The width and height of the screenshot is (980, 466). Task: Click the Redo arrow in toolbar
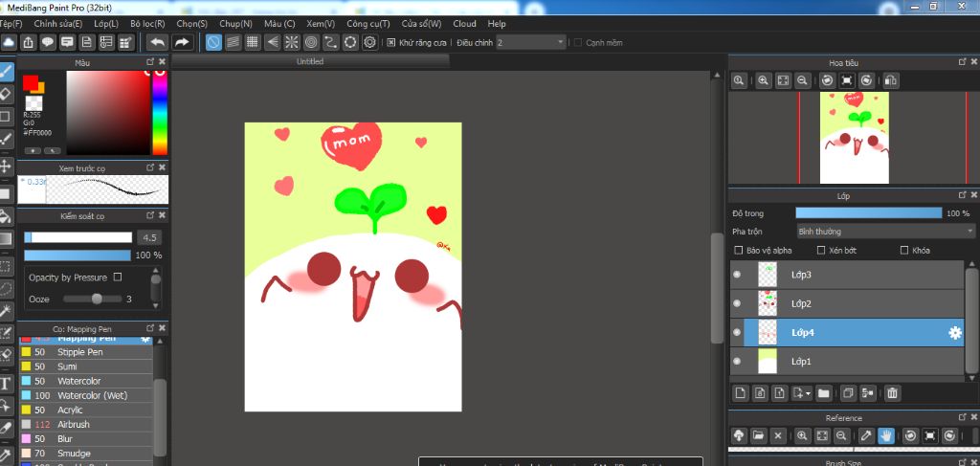(x=181, y=42)
